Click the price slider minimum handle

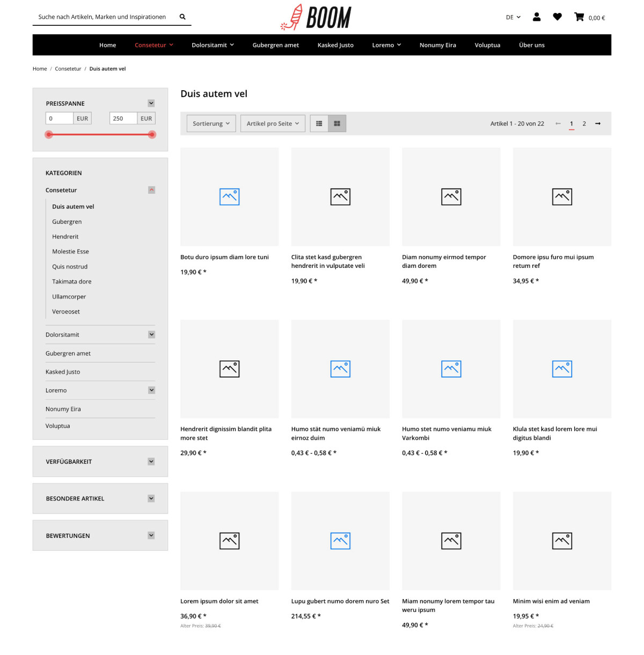[x=49, y=134]
